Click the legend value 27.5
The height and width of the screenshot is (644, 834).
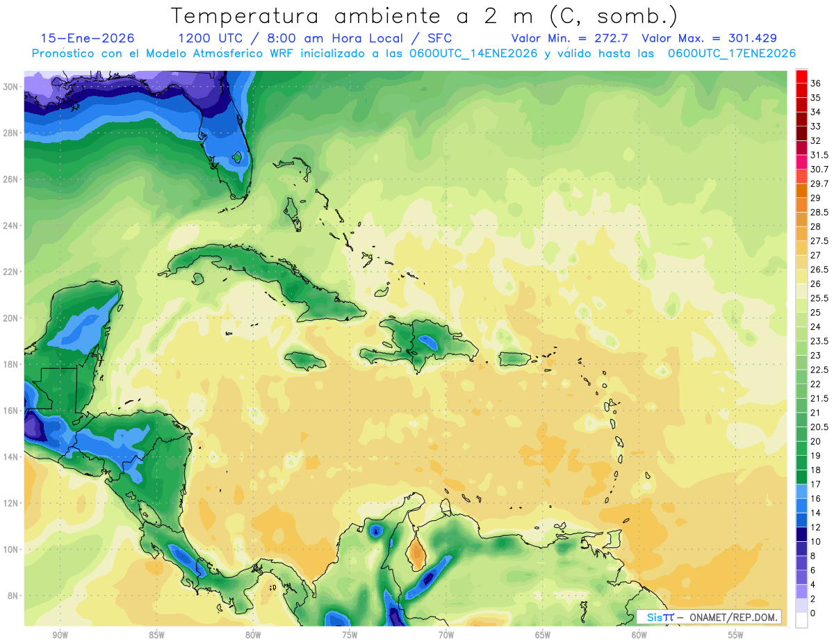point(819,241)
